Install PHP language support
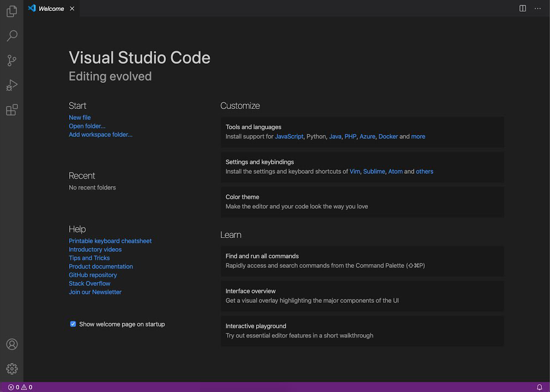This screenshot has height=392, width=550. coord(350,137)
